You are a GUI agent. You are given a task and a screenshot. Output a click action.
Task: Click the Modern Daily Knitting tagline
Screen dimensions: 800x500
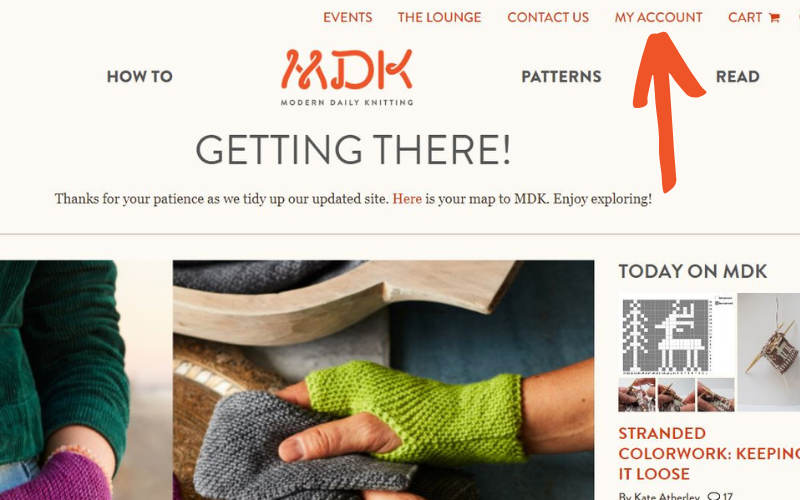346,102
